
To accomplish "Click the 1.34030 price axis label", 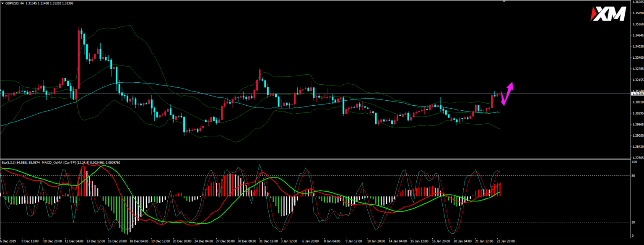I will tap(637, 47).
